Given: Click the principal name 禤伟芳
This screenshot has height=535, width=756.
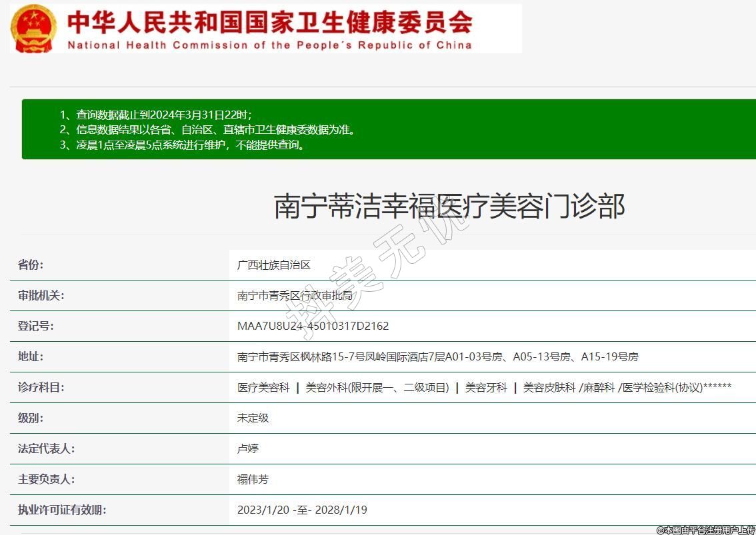Looking at the screenshot, I should click(253, 480).
